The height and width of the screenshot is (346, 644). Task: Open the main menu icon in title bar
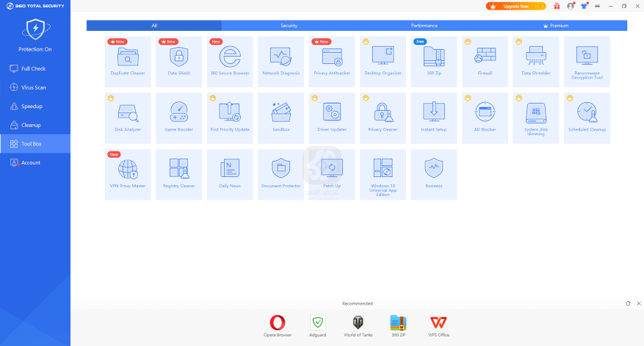pos(597,6)
